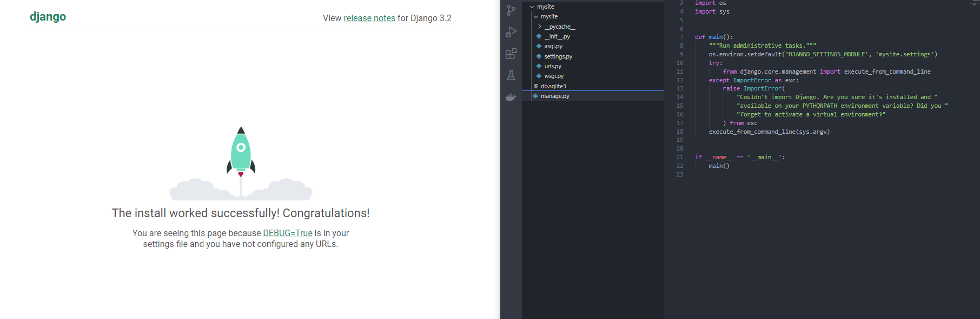Select the db.sqlite3 file
The image size is (980, 319).
click(553, 86)
